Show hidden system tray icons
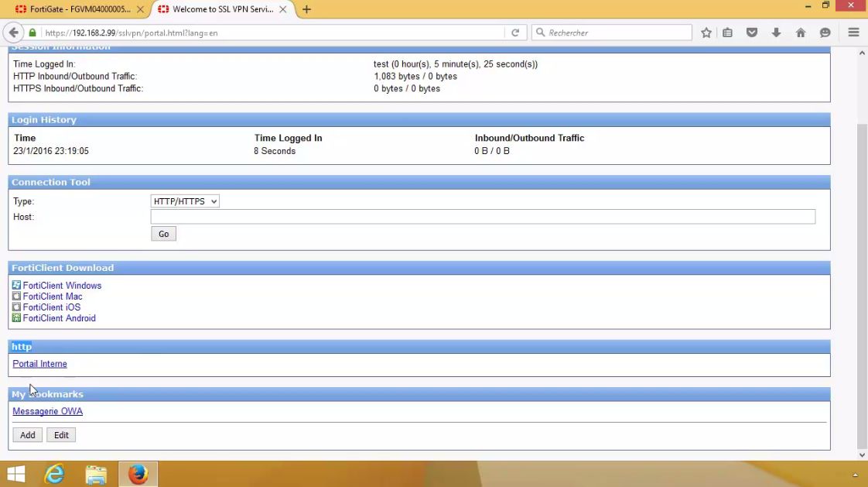The image size is (868, 487). pyautogui.click(x=856, y=475)
